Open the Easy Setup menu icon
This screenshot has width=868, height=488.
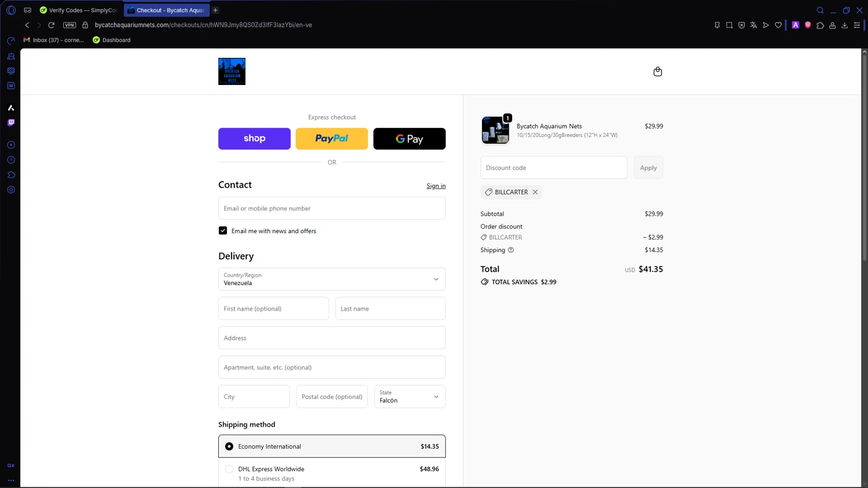(857, 25)
